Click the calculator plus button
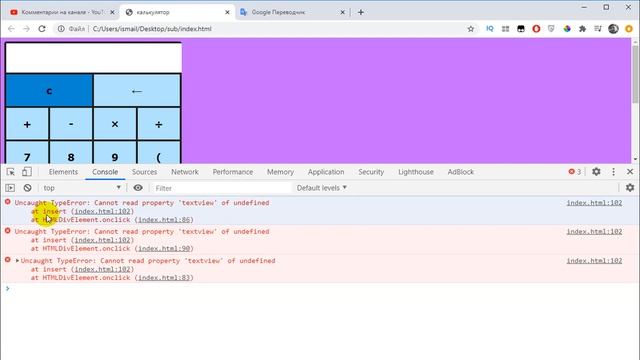Screen dimensions: 640x360 (27, 124)
